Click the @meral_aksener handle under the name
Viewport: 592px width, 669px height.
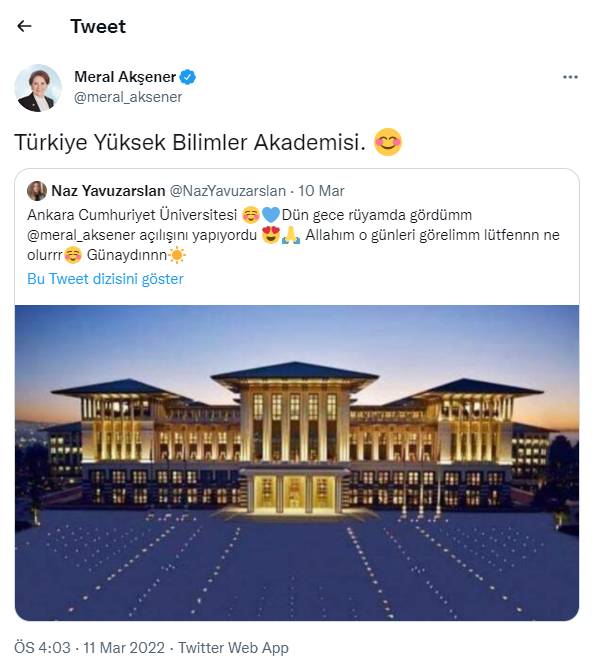(128, 97)
